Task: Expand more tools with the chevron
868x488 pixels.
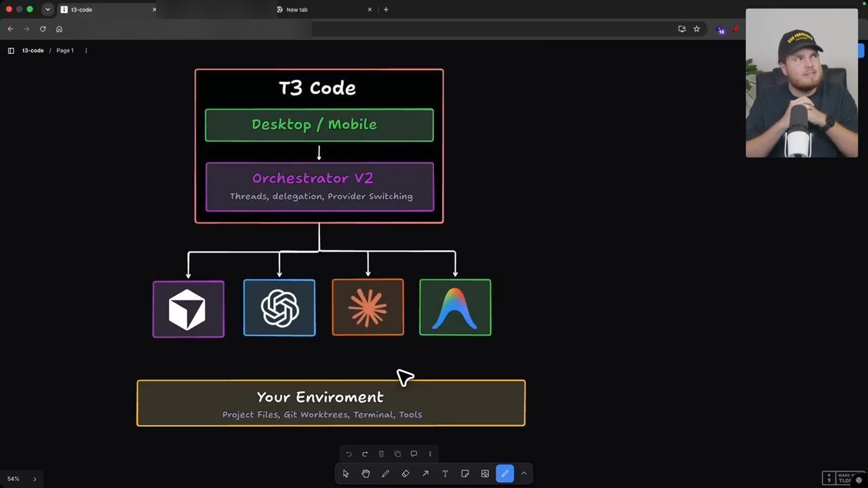Action: coord(524,474)
